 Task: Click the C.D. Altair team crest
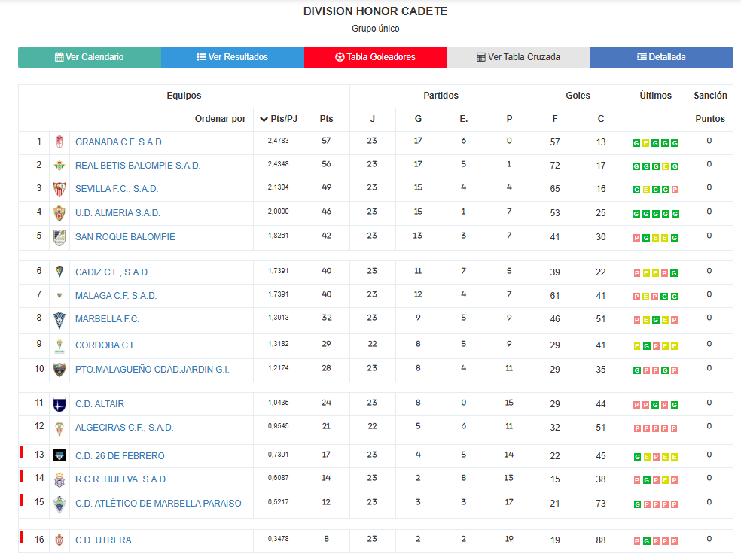[x=59, y=404]
